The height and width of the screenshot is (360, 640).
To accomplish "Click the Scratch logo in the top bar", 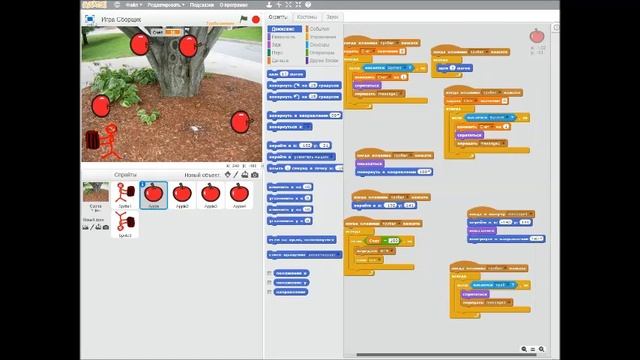I will click(x=94, y=5).
